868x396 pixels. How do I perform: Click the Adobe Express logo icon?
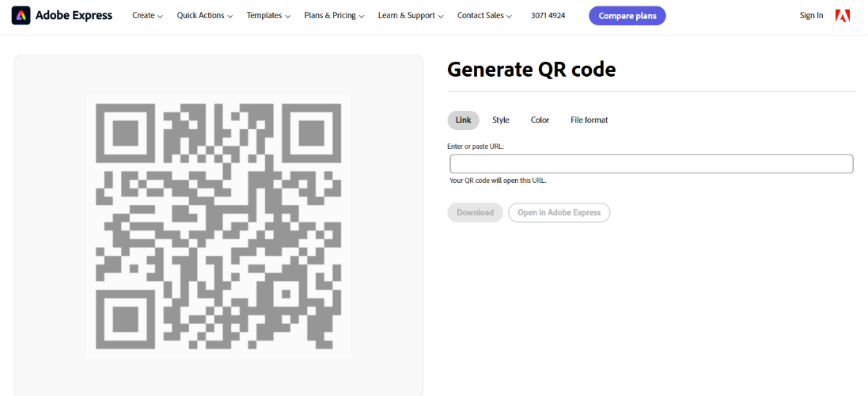pyautogui.click(x=21, y=16)
